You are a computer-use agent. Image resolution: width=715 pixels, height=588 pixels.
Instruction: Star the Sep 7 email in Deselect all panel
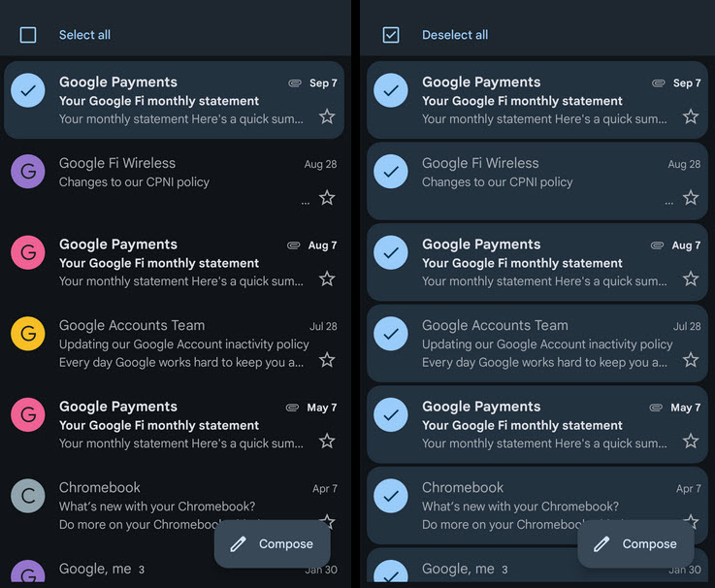coord(691,116)
